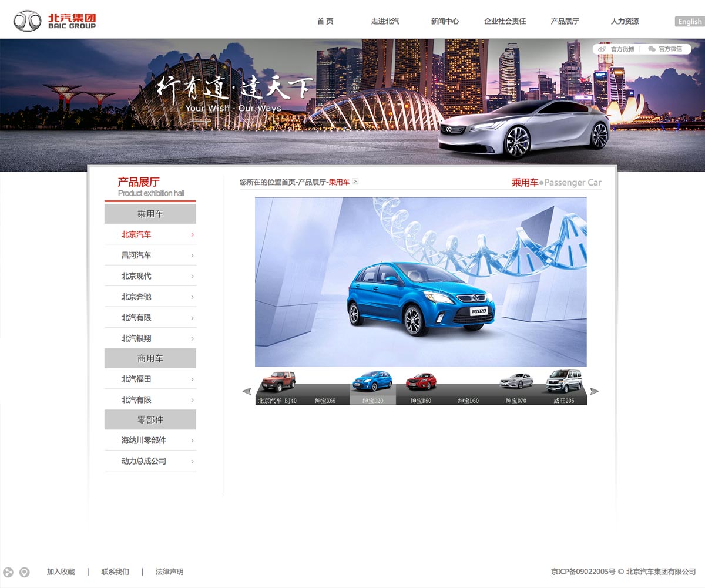Screen dimensions: 705x588
Task: Open 北京汽车 brand in sidebar
Action: (x=136, y=234)
